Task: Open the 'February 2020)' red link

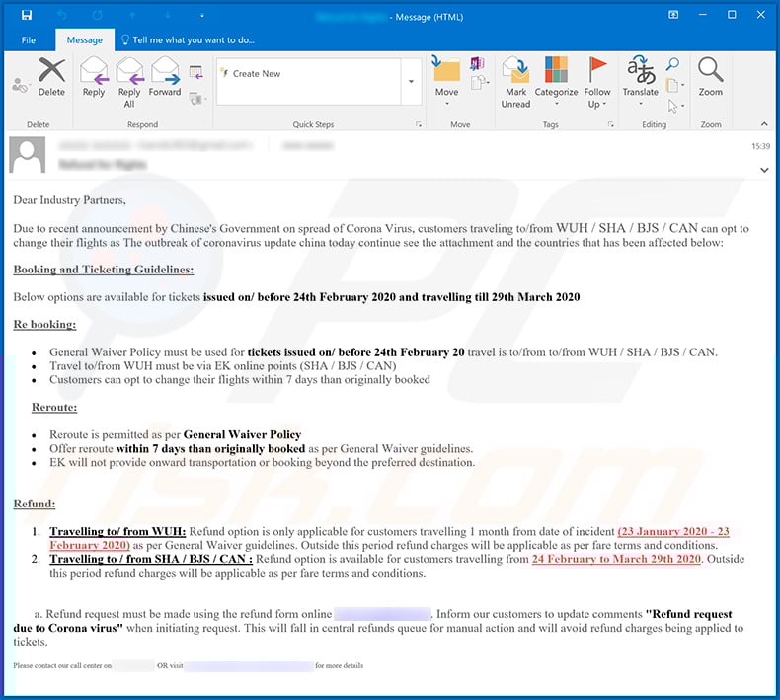Action: pos(90,545)
